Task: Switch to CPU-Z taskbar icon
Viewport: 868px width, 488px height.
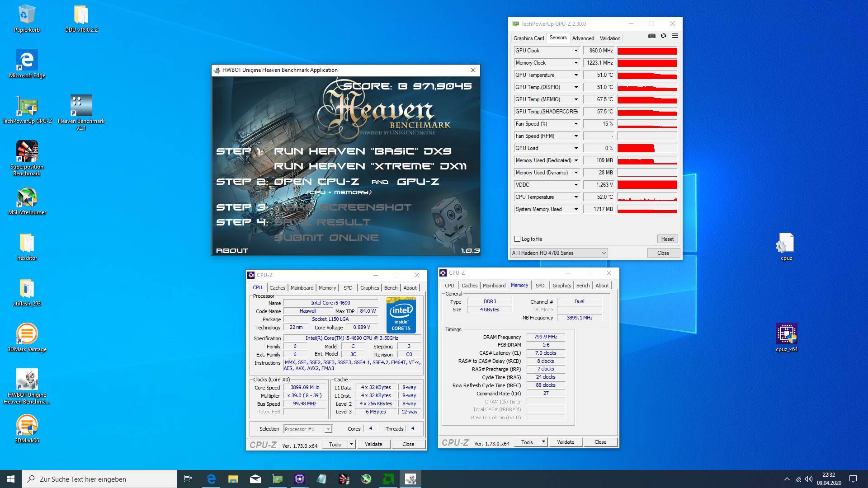Action: pos(299,479)
